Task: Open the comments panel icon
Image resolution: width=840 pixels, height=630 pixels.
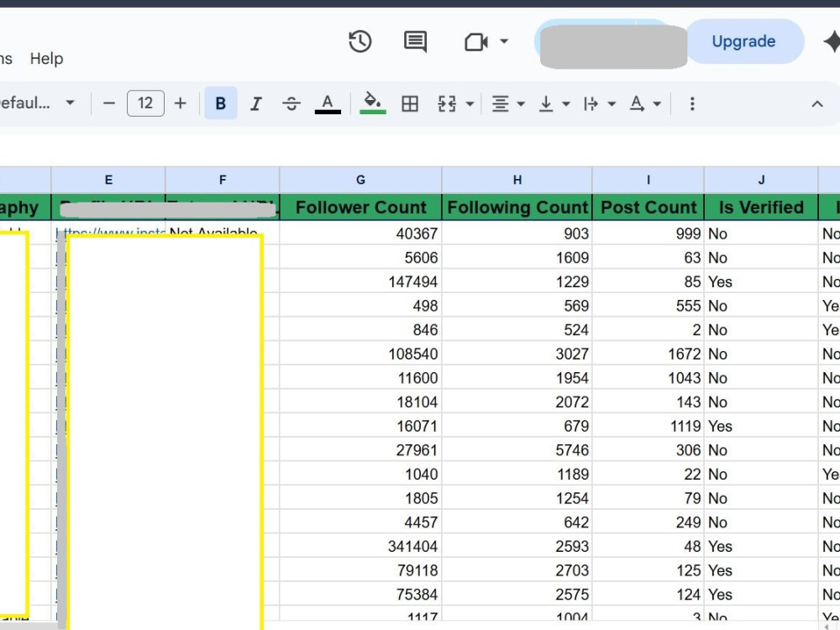Action: tap(415, 41)
